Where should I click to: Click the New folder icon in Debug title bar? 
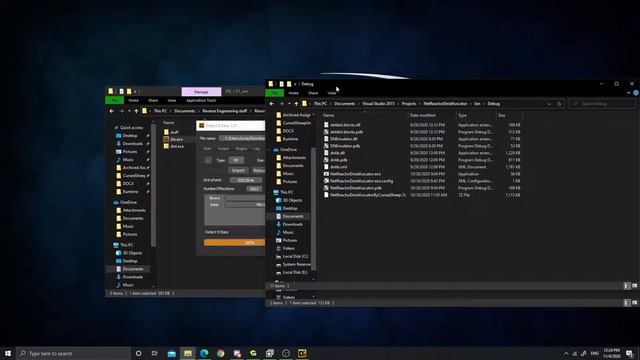pos(289,84)
